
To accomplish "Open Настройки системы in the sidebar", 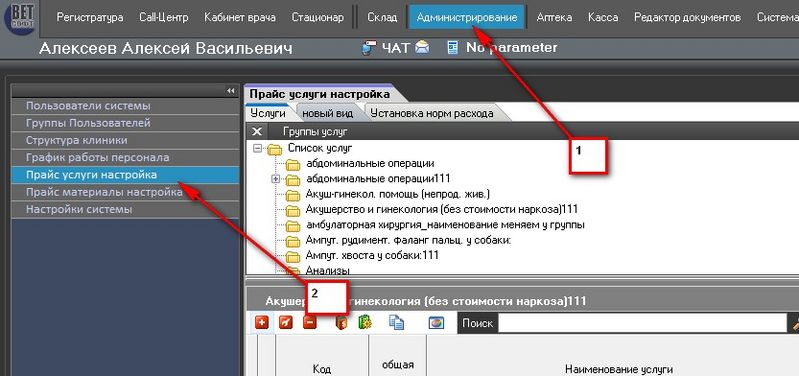I will pyautogui.click(x=125, y=209).
